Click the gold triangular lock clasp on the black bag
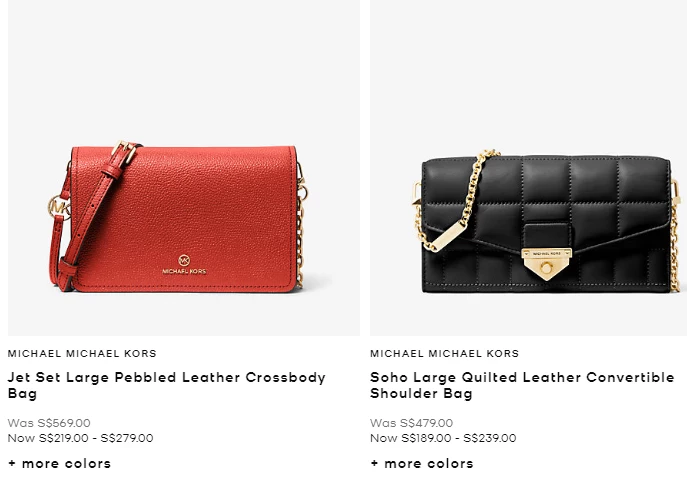Image resolution: width=687 pixels, height=489 pixels. tap(546, 264)
